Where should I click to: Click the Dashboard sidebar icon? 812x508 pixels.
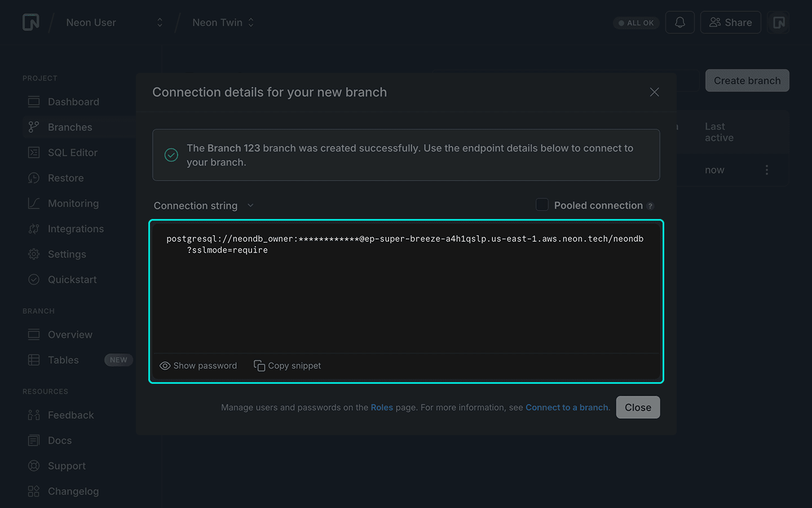34,102
